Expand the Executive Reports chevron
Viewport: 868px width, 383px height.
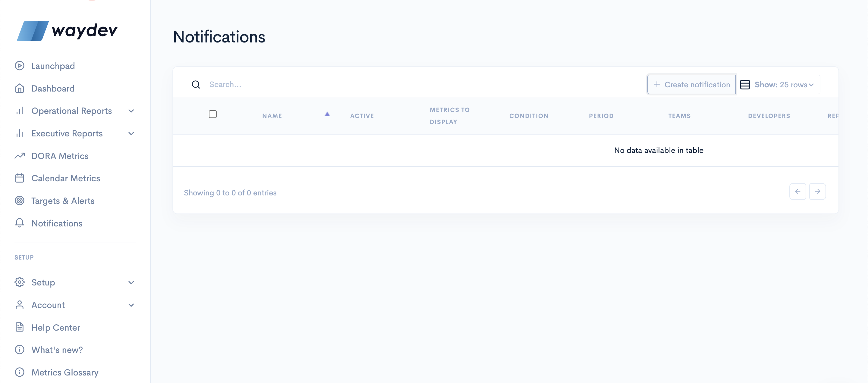(131, 134)
